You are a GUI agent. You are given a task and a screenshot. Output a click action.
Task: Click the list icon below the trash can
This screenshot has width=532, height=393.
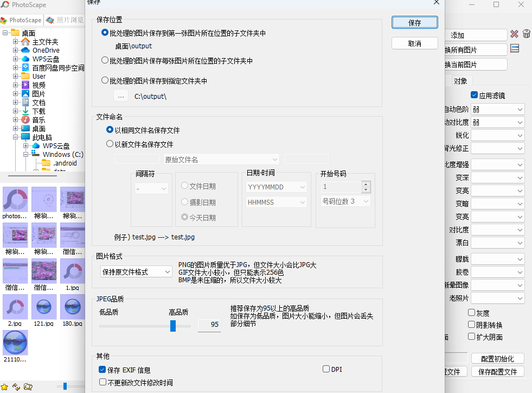[514, 49]
